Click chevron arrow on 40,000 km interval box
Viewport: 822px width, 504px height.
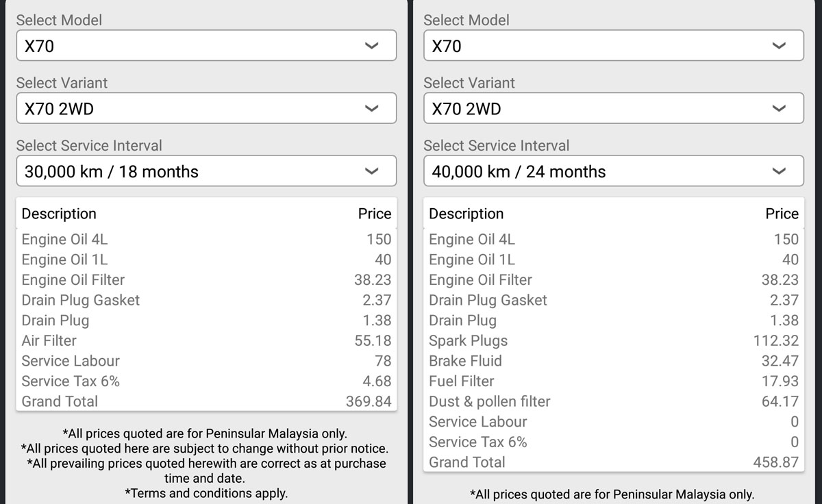pyautogui.click(x=778, y=171)
